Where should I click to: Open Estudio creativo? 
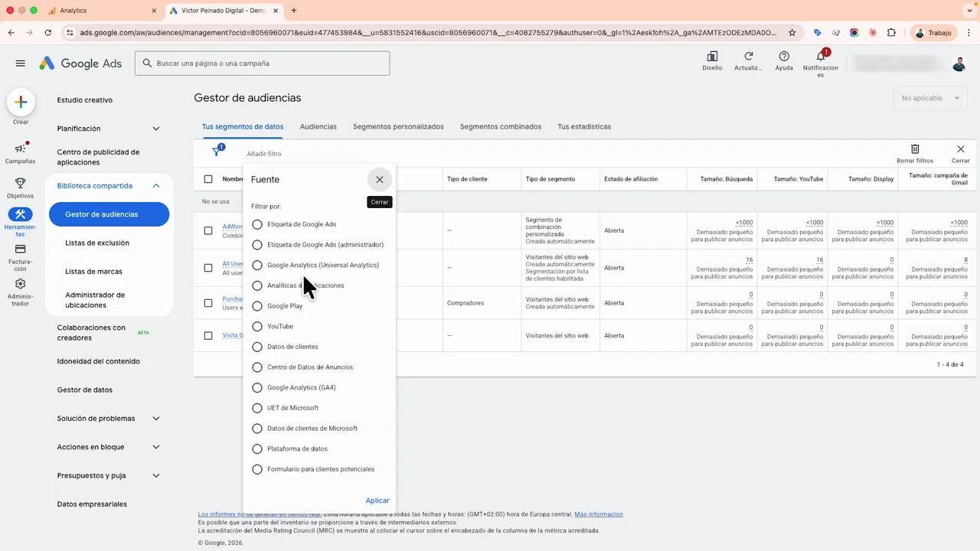click(84, 100)
